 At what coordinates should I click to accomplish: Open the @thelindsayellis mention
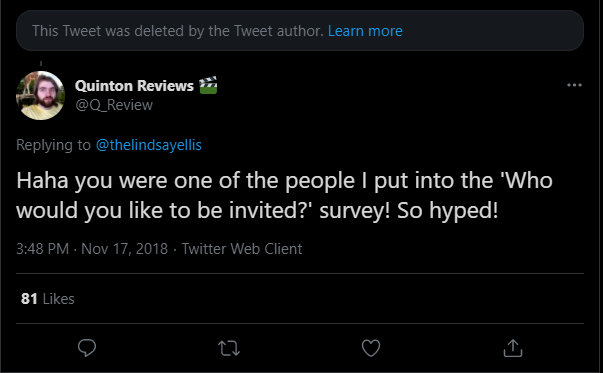pos(148,145)
